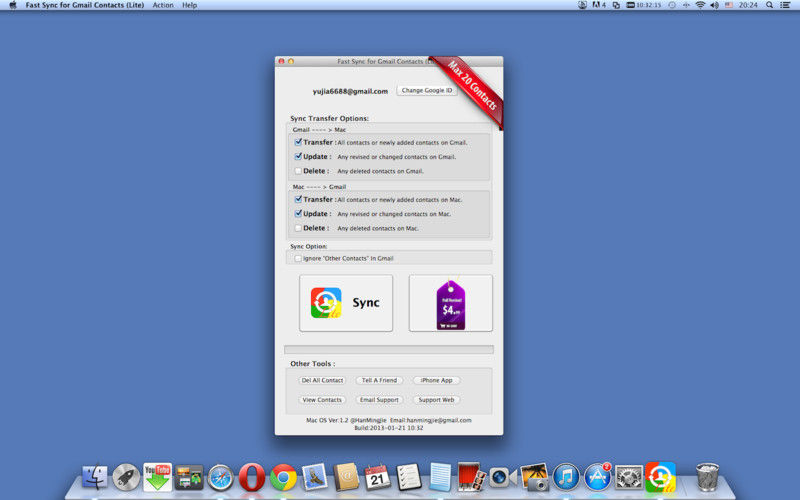The image size is (800, 500).
Task: Launch the Launchpad rocket icon in dock
Action: [126, 478]
